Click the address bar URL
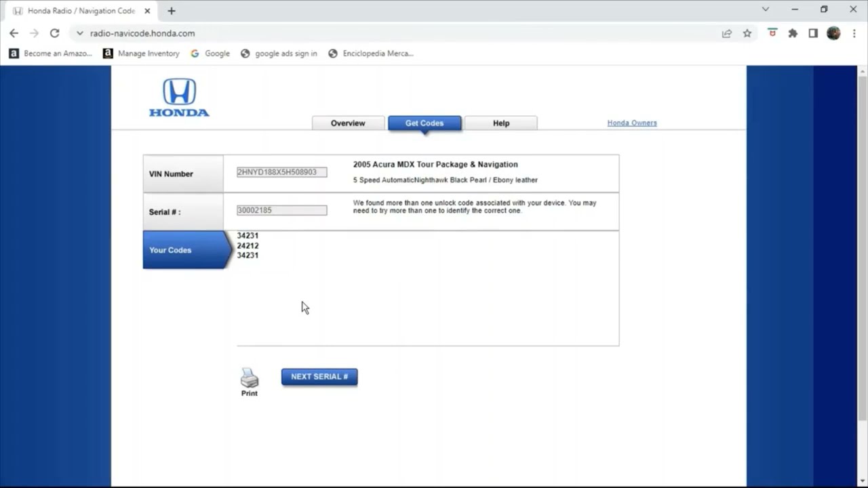This screenshot has height=488, width=868. [x=142, y=33]
